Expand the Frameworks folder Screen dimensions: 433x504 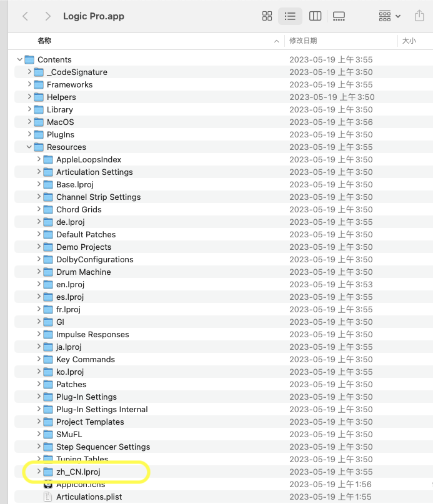pos(29,84)
